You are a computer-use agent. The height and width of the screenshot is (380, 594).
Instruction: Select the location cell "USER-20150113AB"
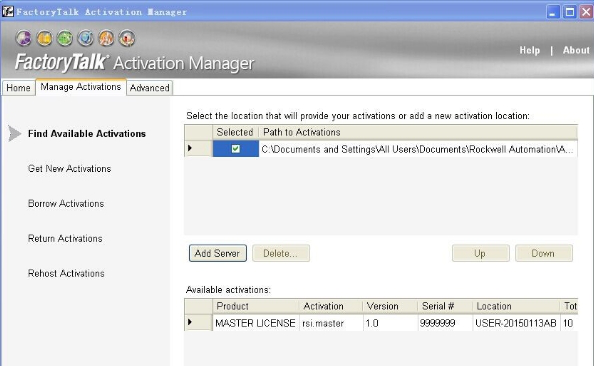pyautogui.click(x=517, y=323)
